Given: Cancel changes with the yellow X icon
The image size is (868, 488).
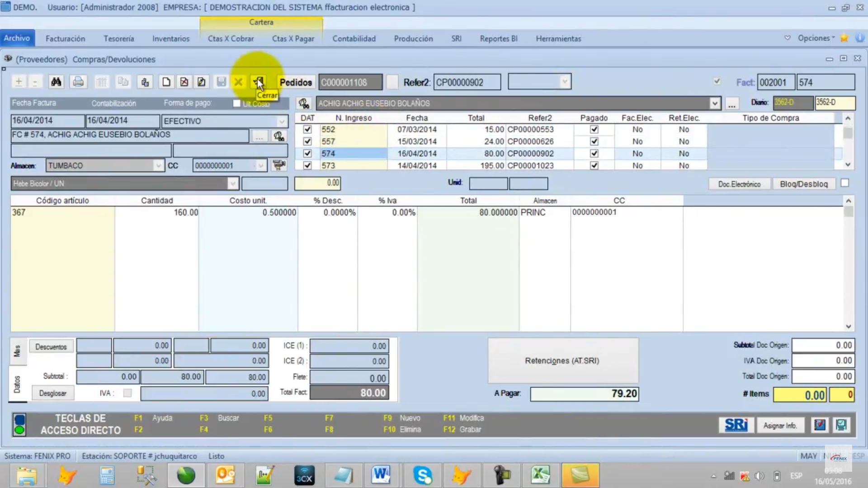Looking at the screenshot, I should pos(239,82).
